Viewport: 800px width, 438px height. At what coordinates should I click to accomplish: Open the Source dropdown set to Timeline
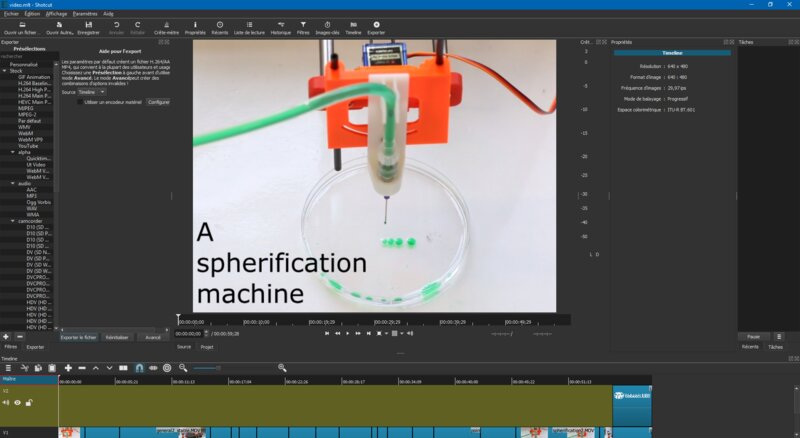pos(90,91)
